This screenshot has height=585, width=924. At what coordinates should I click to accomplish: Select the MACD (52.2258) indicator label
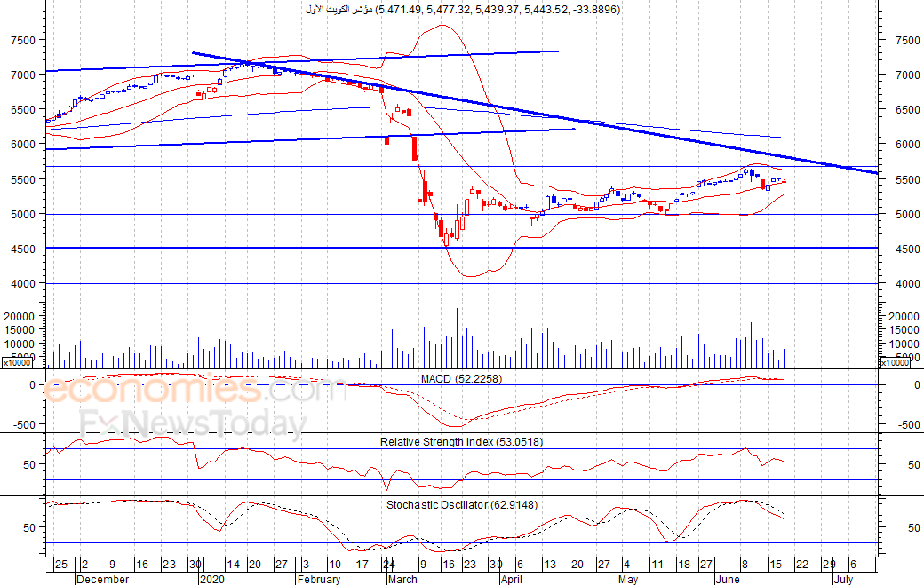tap(461, 379)
